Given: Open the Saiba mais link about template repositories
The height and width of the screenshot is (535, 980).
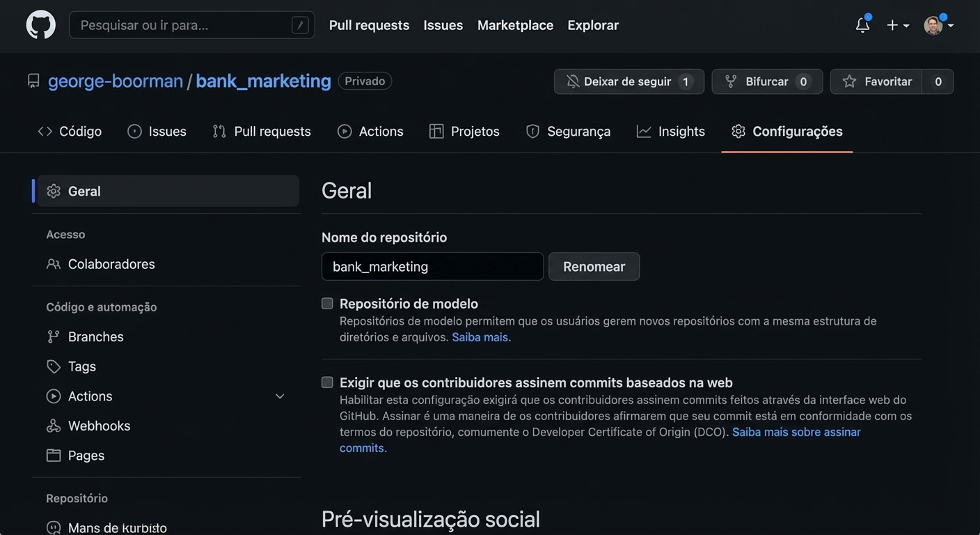Looking at the screenshot, I should [480, 336].
